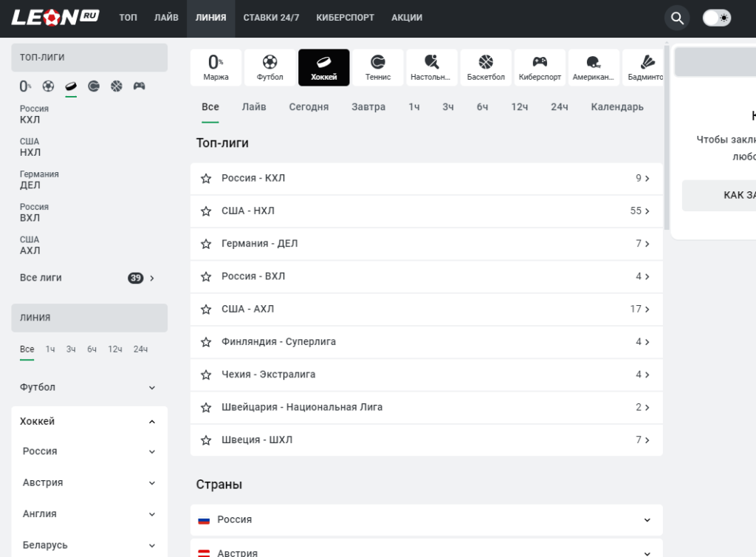This screenshot has width=756, height=557.
Task: Favorite Россия - ВХЛ with star
Action: click(x=206, y=277)
